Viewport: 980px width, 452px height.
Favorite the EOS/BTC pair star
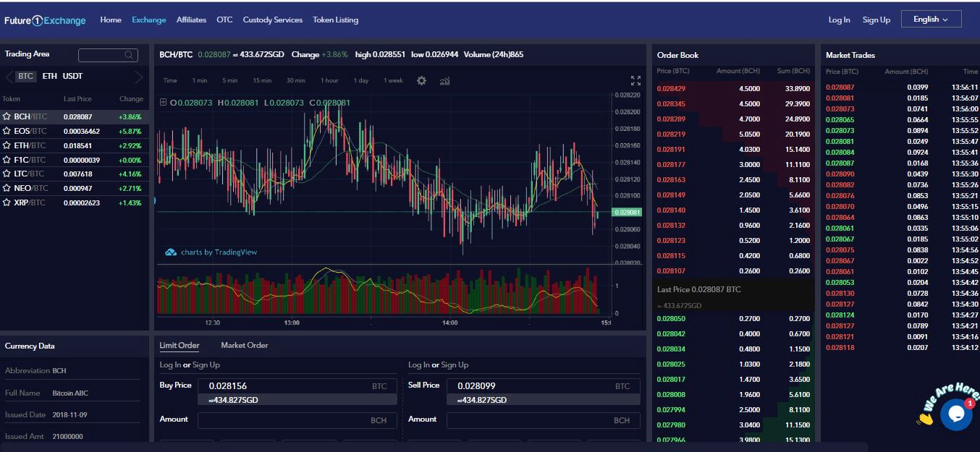tap(7, 131)
